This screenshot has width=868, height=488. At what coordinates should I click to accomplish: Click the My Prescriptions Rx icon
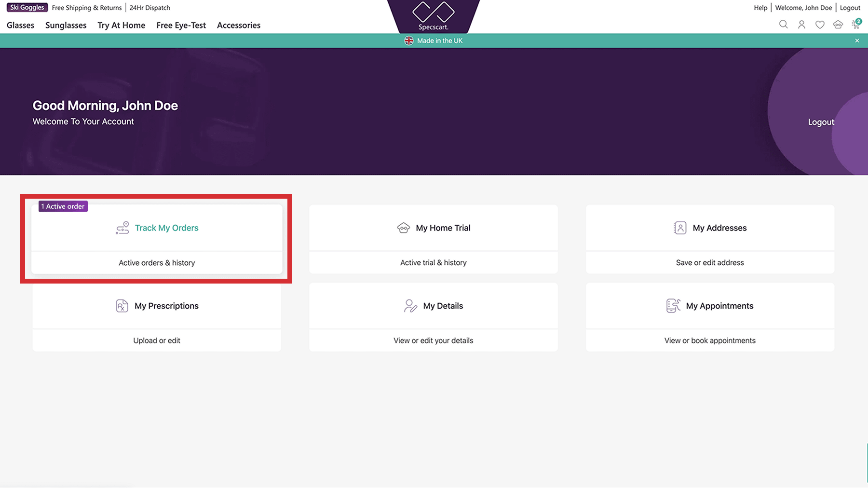coord(122,305)
